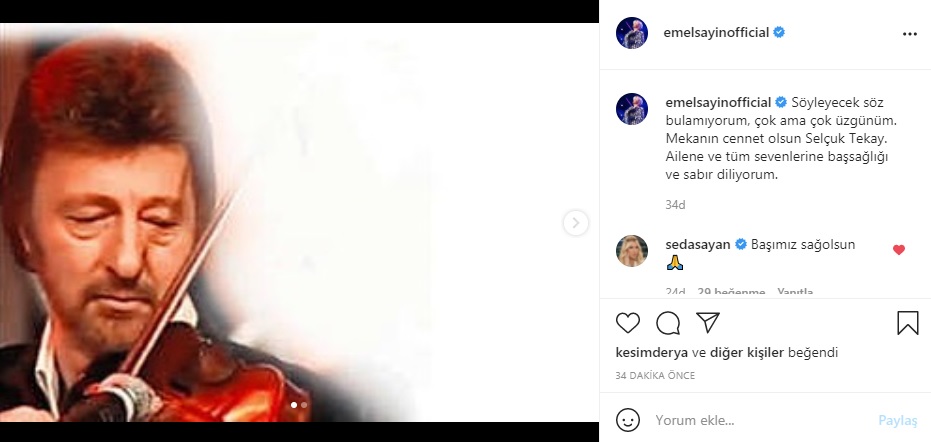The height and width of the screenshot is (442, 931).
Task: Save post with bookmark icon
Action: pos(907,323)
